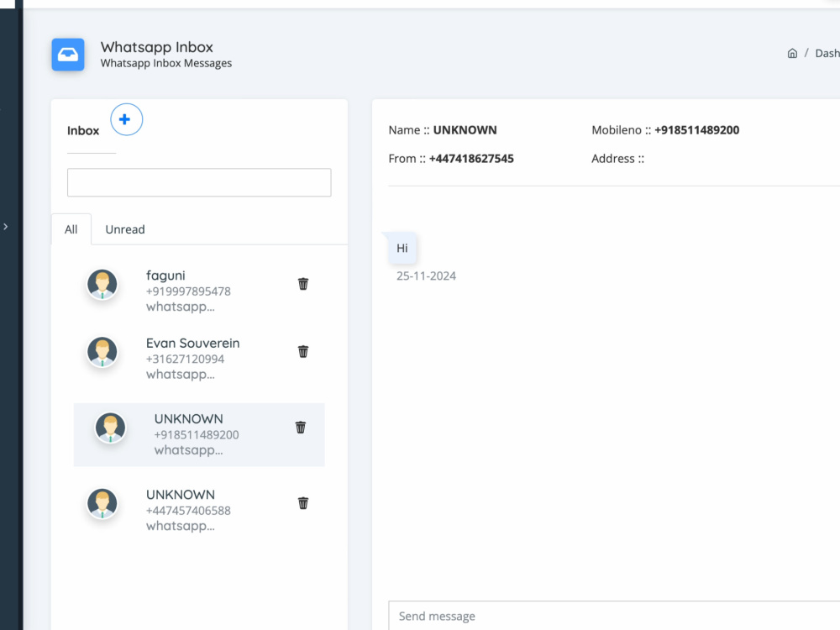
Task: Select phone number +31627120994
Action: 185,359
